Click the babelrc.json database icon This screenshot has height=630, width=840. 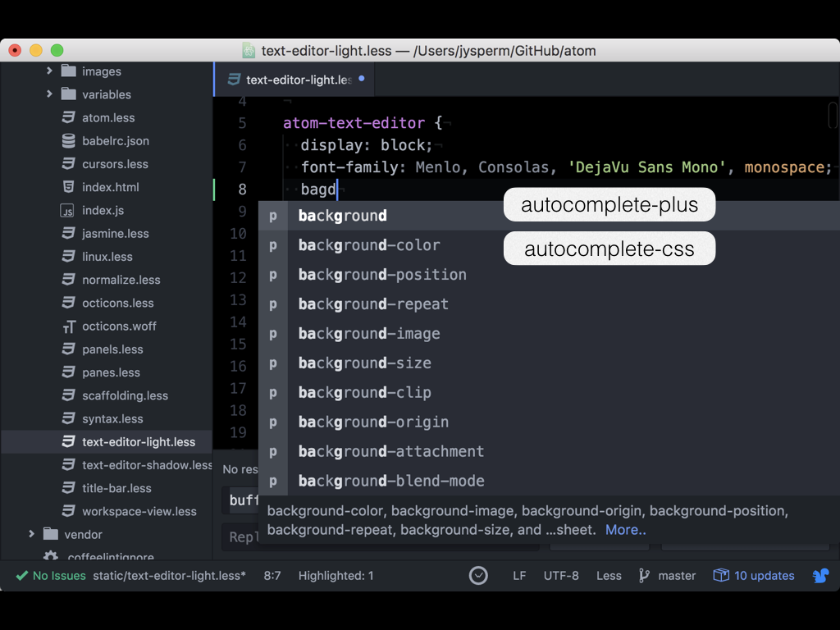point(69,140)
